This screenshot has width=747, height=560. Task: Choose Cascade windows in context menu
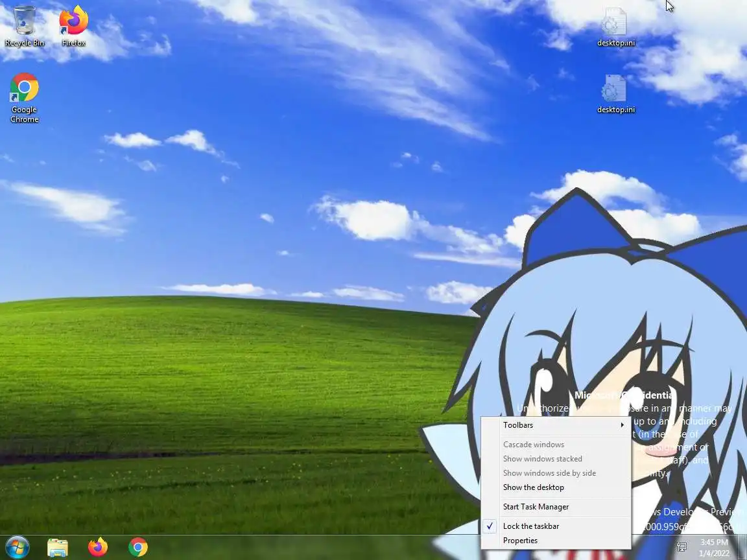[556, 444]
